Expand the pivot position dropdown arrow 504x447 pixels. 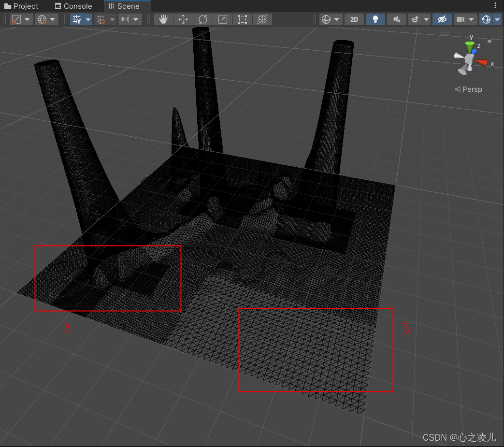click(28, 20)
